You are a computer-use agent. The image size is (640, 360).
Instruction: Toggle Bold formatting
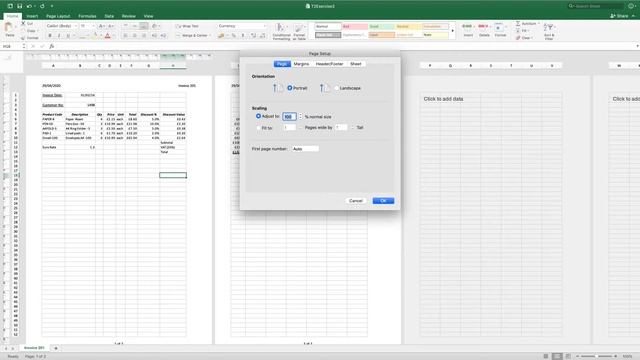click(x=50, y=36)
